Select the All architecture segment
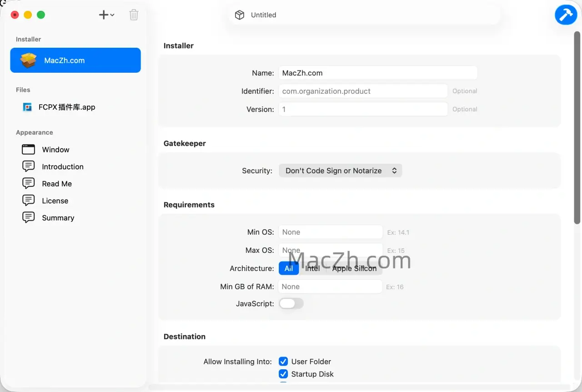Screen dimensions: 582x392 click(x=289, y=268)
